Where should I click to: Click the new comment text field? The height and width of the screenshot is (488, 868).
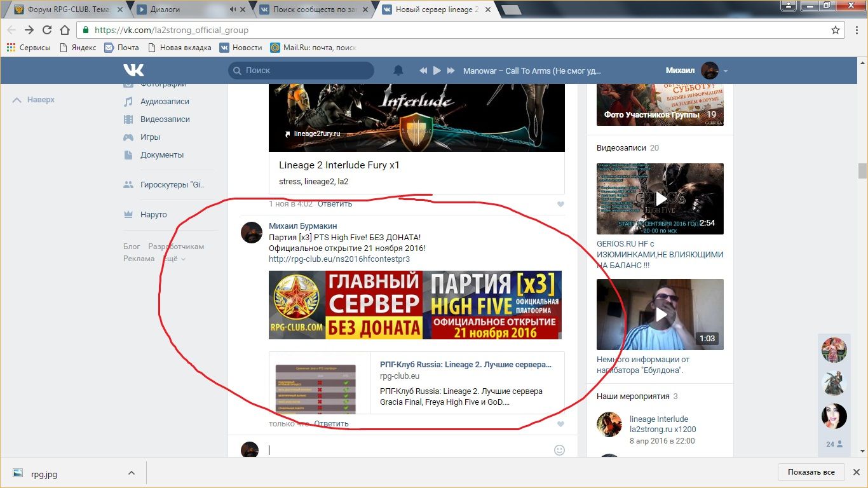pos(408,450)
